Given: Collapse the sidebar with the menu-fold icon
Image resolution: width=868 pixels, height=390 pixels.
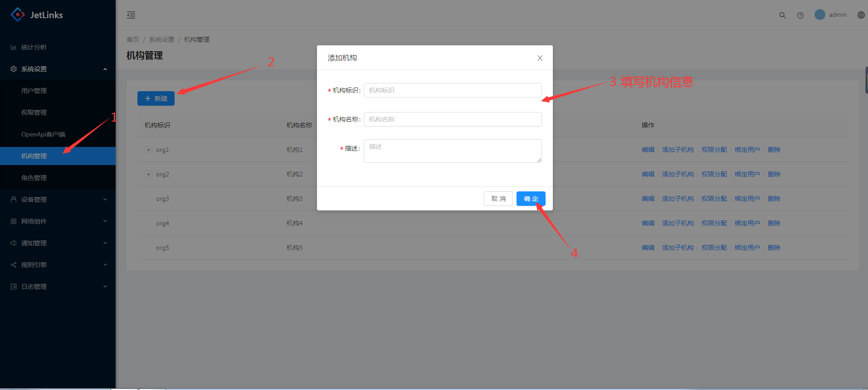Looking at the screenshot, I should [x=131, y=15].
